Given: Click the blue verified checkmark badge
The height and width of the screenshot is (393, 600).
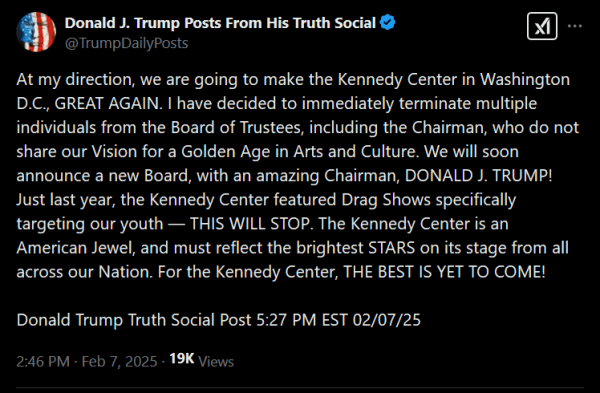Looking at the screenshot, I should [x=387, y=23].
